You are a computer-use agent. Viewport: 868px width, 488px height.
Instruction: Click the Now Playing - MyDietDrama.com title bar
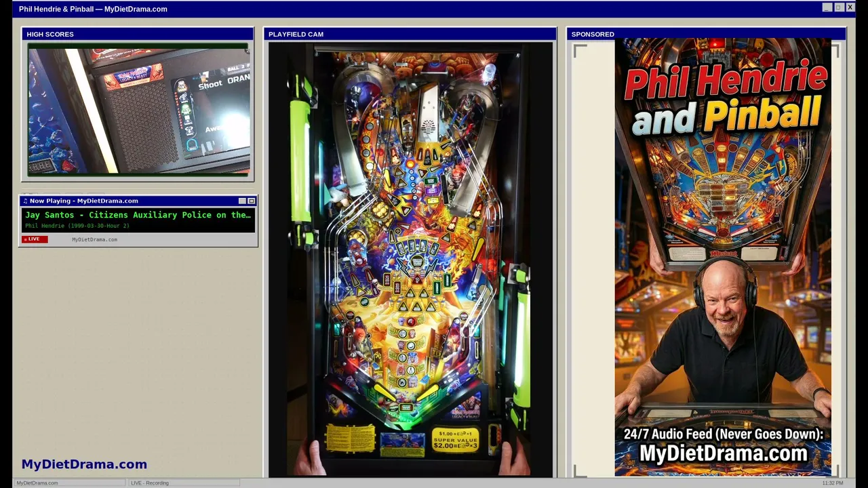click(x=138, y=201)
